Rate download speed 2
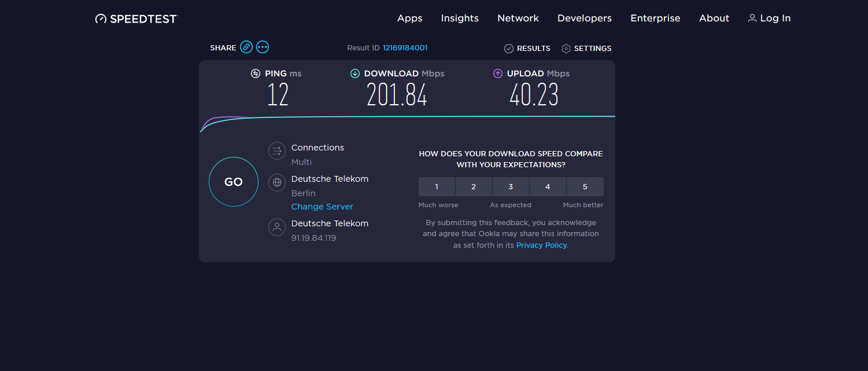 point(474,186)
